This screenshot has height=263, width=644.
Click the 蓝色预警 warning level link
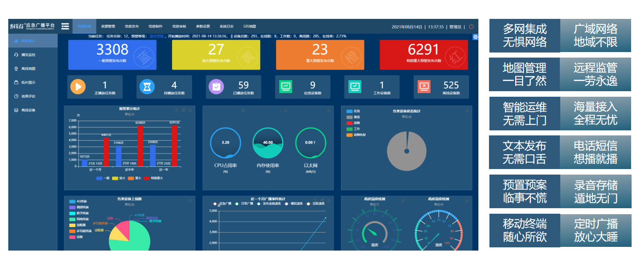[x=156, y=36]
